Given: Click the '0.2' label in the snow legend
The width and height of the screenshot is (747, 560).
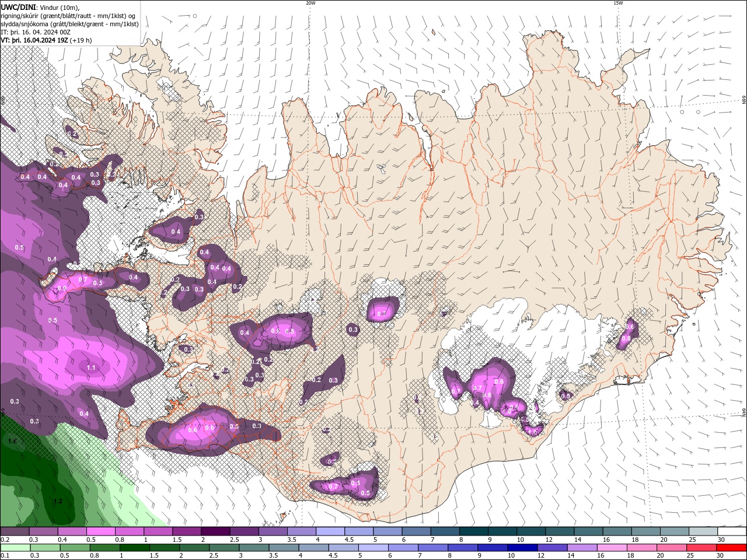Looking at the screenshot, I should 5,540.
